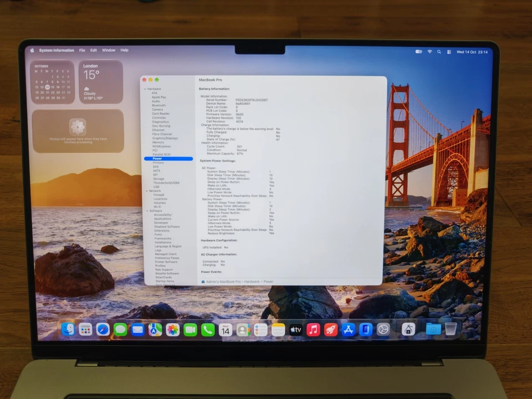Open the File menu

coord(82,50)
